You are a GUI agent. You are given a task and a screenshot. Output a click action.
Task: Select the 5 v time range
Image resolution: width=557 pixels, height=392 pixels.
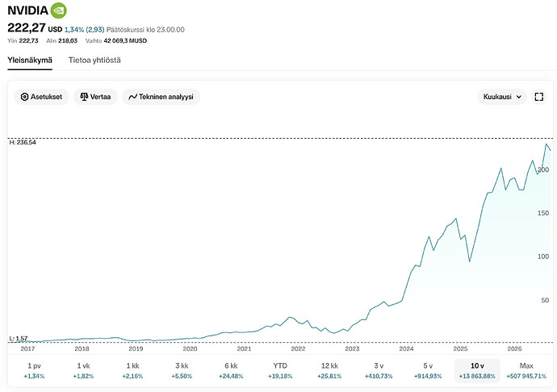[428, 370]
